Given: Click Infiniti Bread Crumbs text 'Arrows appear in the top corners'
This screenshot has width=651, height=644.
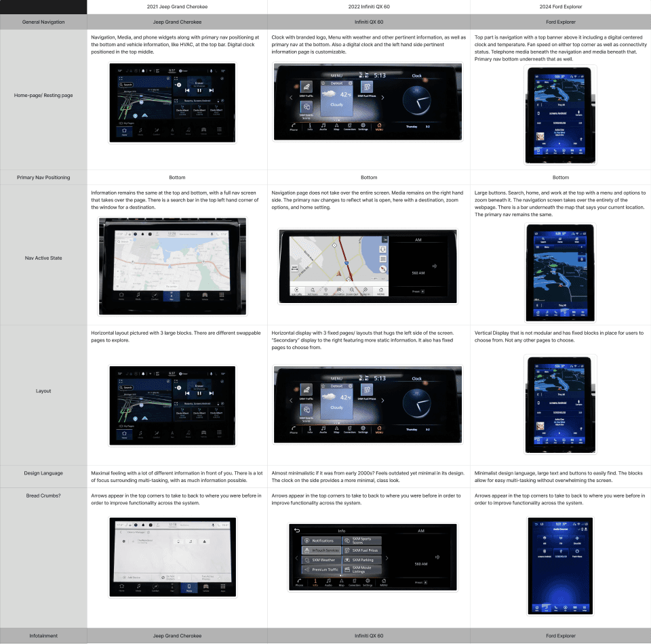Looking at the screenshot, I should [x=308, y=496].
